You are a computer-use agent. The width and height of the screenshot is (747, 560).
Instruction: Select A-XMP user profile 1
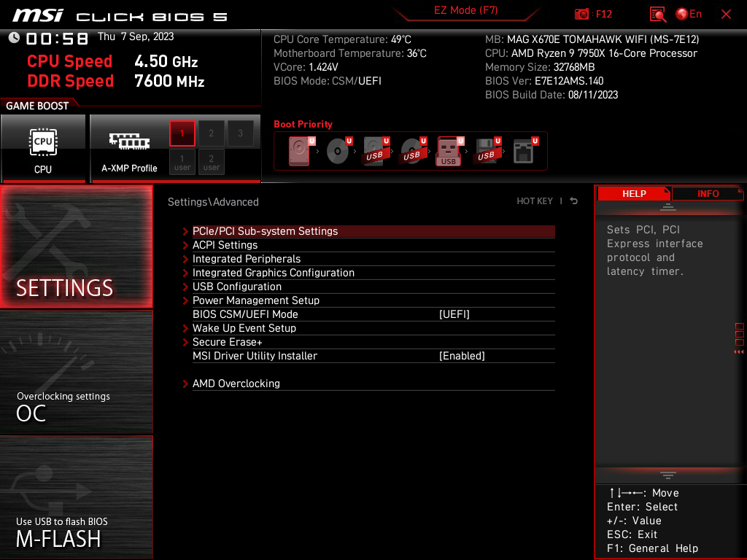(x=182, y=162)
